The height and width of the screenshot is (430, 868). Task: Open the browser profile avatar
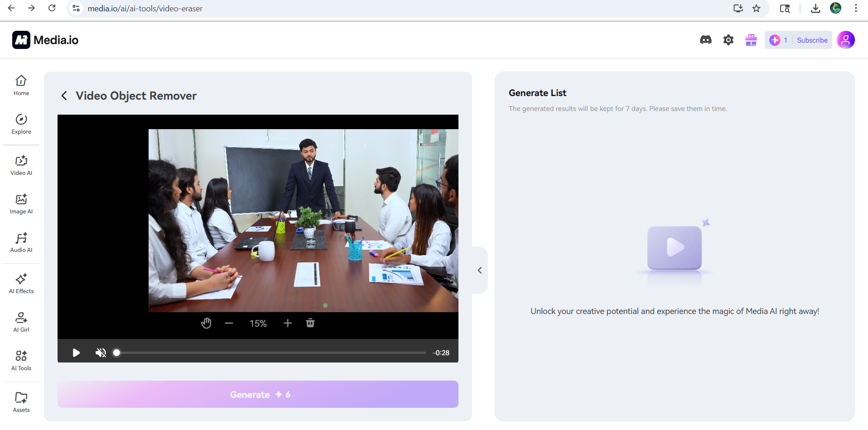click(836, 8)
